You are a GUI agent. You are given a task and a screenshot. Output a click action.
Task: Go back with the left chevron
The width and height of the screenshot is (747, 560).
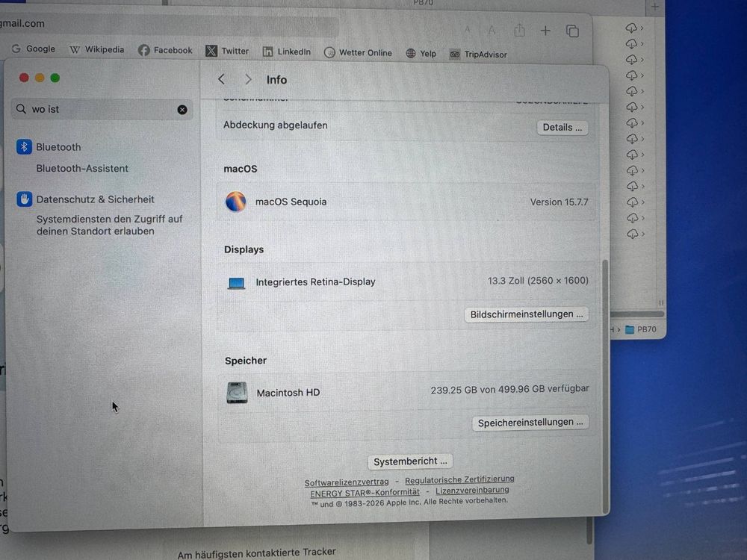pyautogui.click(x=221, y=80)
